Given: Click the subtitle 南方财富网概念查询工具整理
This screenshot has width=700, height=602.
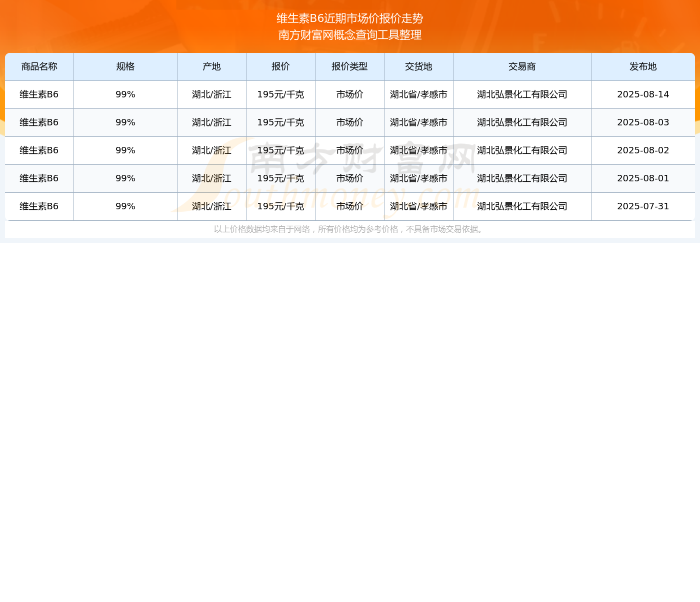Looking at the screenshot, I should (350, 35).
